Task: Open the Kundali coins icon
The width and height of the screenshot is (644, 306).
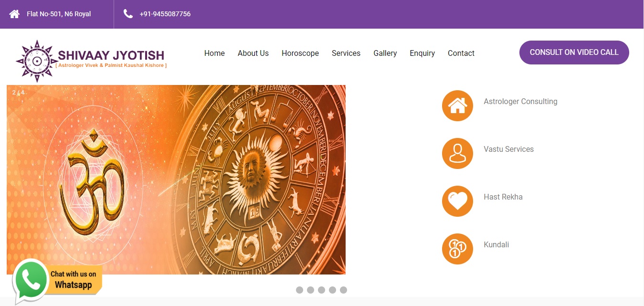Action: click(x=457, y=249)
